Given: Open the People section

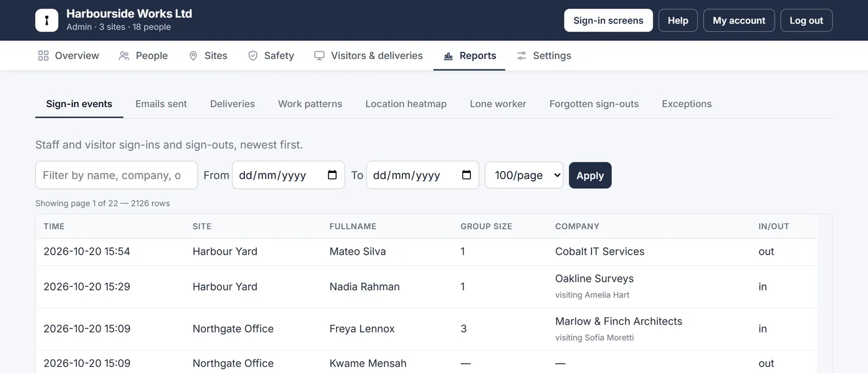Looking at the screenshot, I should [x=143, y=56].
